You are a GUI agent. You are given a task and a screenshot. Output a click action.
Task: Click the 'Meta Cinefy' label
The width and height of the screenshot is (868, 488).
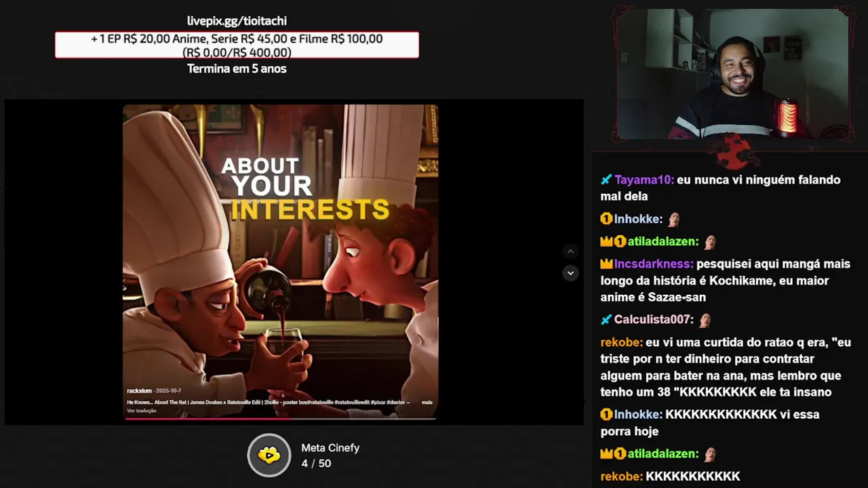[x=330, y=448]
